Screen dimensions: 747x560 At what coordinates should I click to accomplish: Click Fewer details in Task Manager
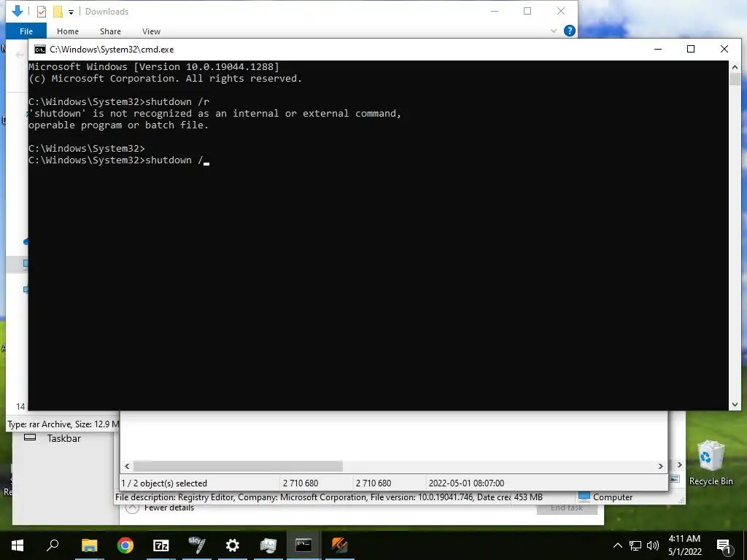tap(169, 507)
